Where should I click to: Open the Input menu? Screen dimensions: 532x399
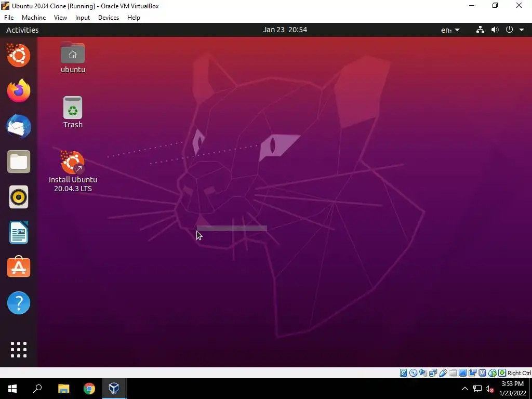83,18
